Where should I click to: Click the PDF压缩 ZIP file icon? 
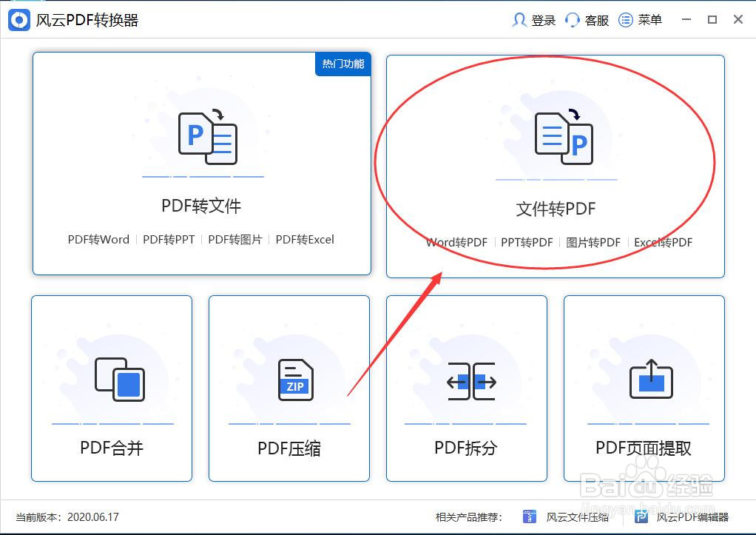click(296, 380)
